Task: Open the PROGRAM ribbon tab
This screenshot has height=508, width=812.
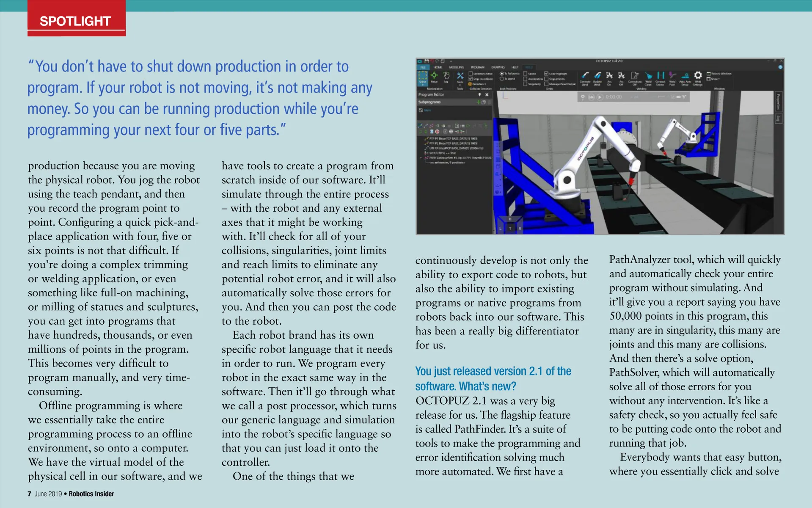Action: pyautogui.click(x=477, y=67)
